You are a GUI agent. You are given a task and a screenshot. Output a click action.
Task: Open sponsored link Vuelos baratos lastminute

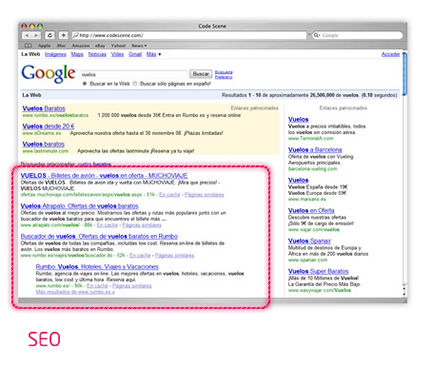(x=43, y=144)
